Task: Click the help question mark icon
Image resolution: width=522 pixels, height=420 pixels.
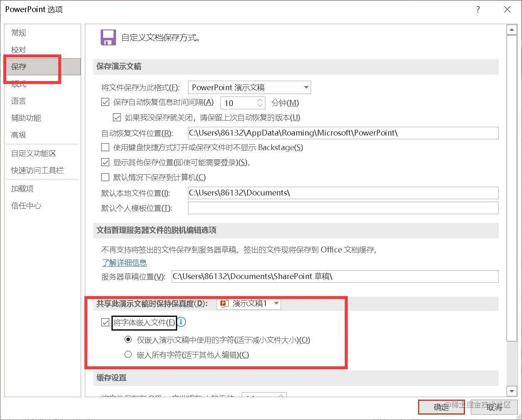Action: point(478,9)
